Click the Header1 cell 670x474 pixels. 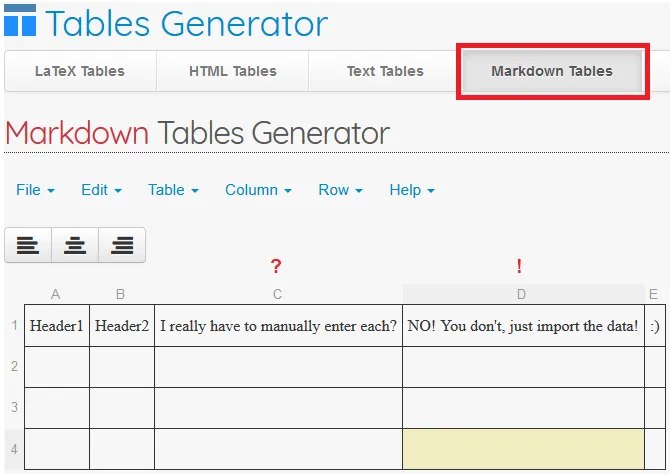tap(57, 325)
